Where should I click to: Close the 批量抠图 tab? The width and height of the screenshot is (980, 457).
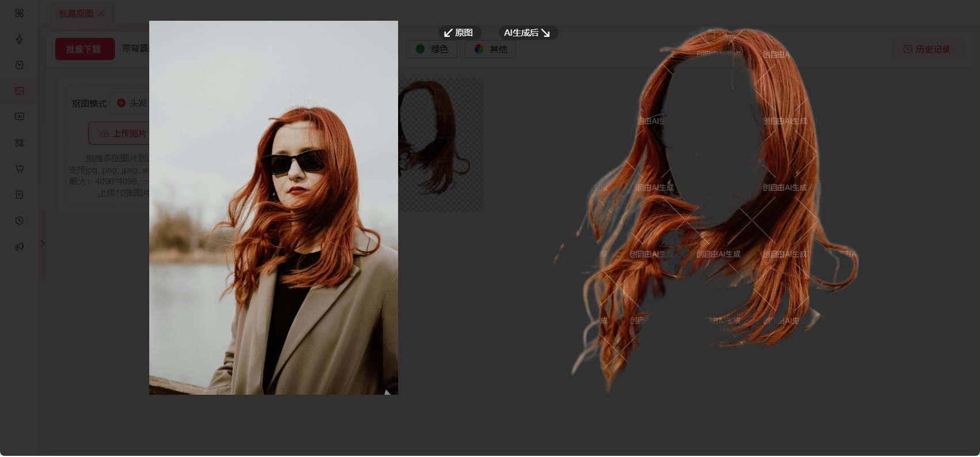coord(101,13)
